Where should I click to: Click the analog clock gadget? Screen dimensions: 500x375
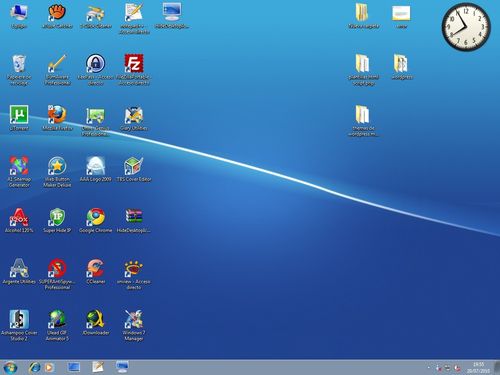tap(466, 27)
